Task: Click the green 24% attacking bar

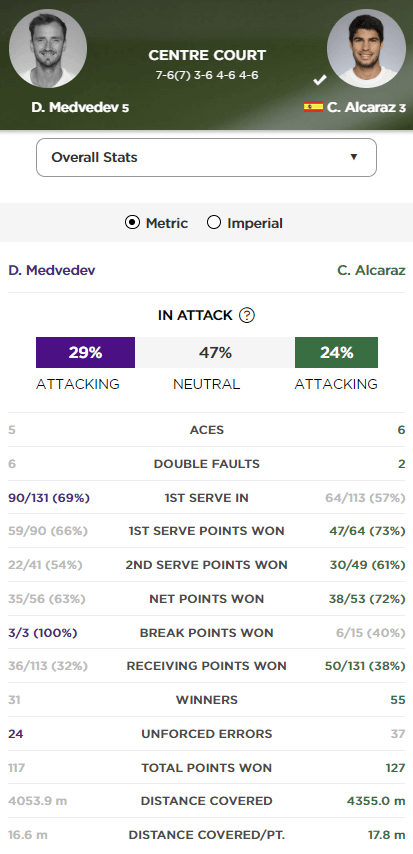Action: (x=336, y=352)
